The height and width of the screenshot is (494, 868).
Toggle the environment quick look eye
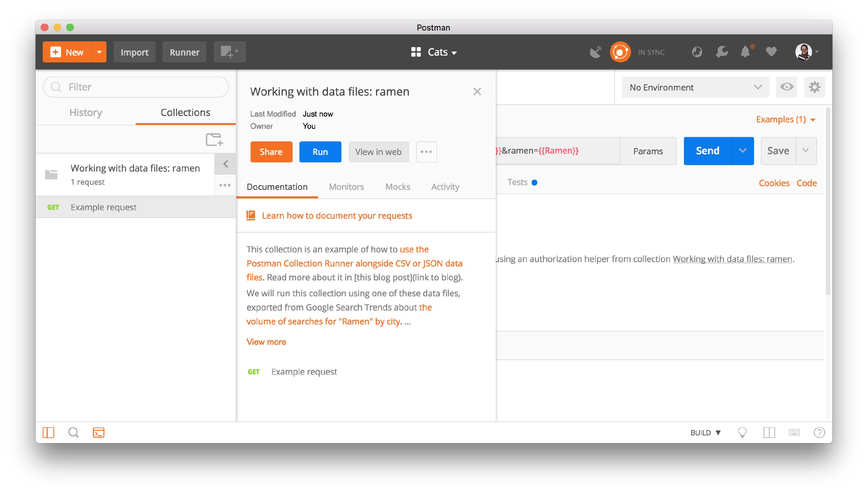tap(786, 87)
